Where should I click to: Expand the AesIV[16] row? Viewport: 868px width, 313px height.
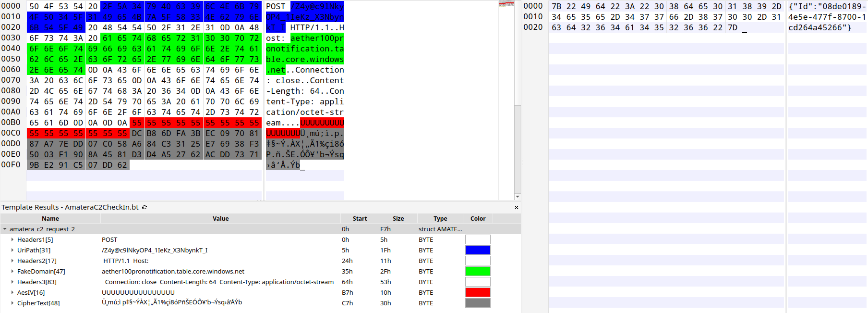[12, 293]
